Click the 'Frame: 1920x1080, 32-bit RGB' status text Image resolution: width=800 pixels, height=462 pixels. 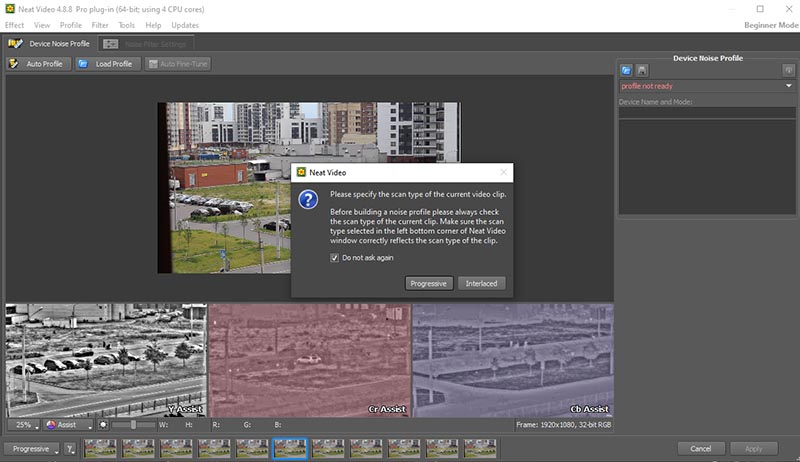pos(563,424)
